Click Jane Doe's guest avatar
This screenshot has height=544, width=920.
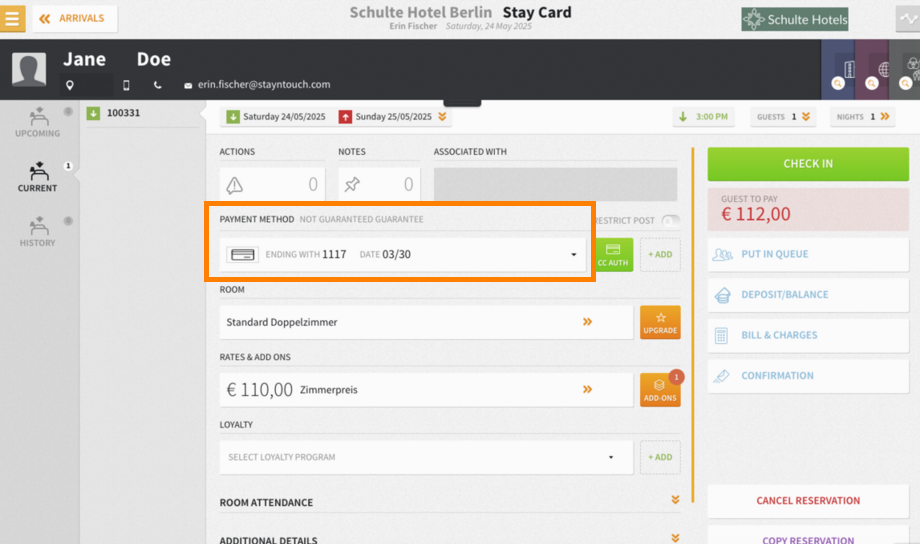coord(29,69)
